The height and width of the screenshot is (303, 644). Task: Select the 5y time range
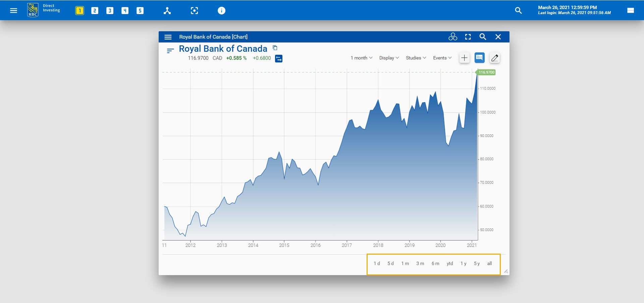tap(477, 264)
